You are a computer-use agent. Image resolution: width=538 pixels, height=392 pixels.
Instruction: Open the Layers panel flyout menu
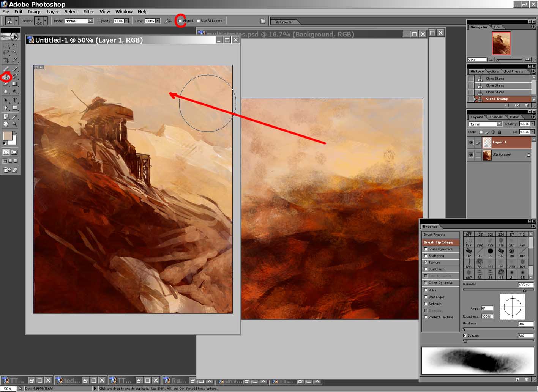533,117
